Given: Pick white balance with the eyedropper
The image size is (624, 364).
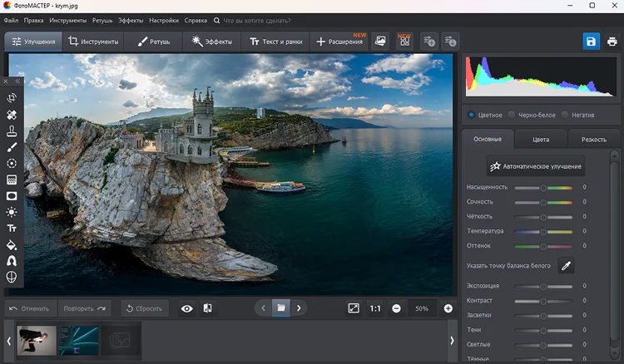Looking at the screenshot, I should (566, 266).
